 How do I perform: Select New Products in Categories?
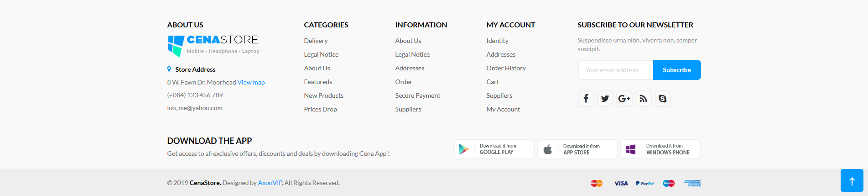[x=323, y=95]
